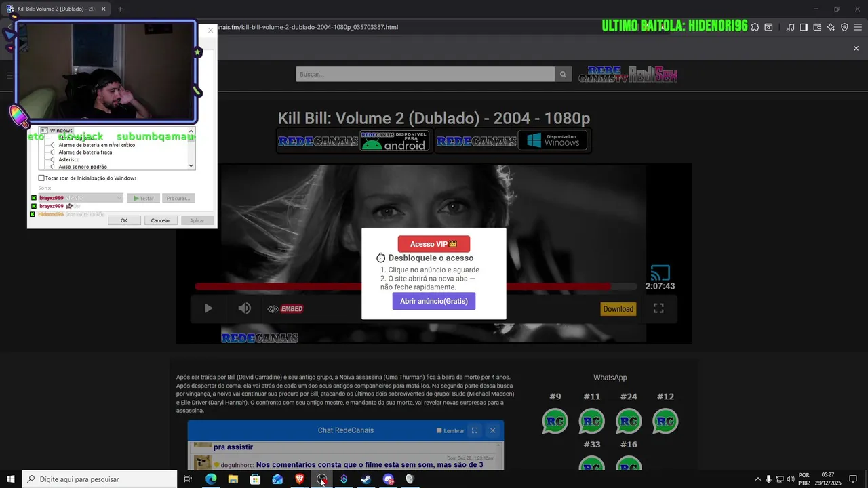This screenshot has width=868, height=488.
Task: Play the Kill Bill video
Action: pos(208,308)
